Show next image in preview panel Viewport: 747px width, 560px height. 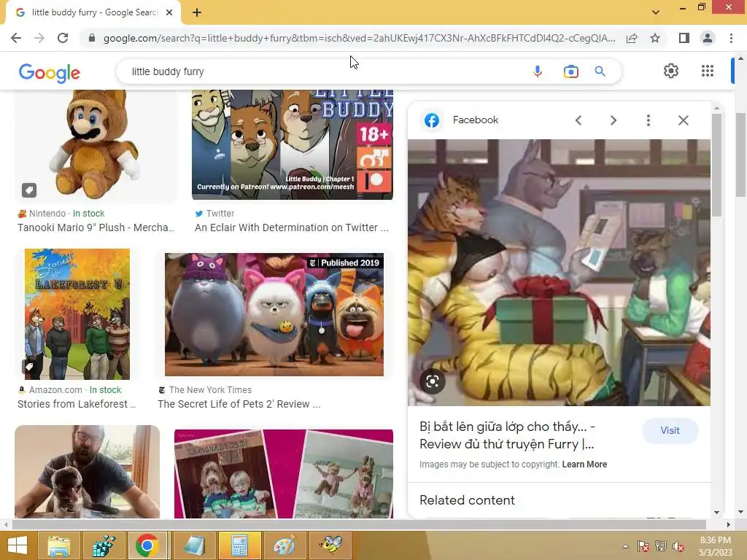pyautogui.click(x=613, y=120)
